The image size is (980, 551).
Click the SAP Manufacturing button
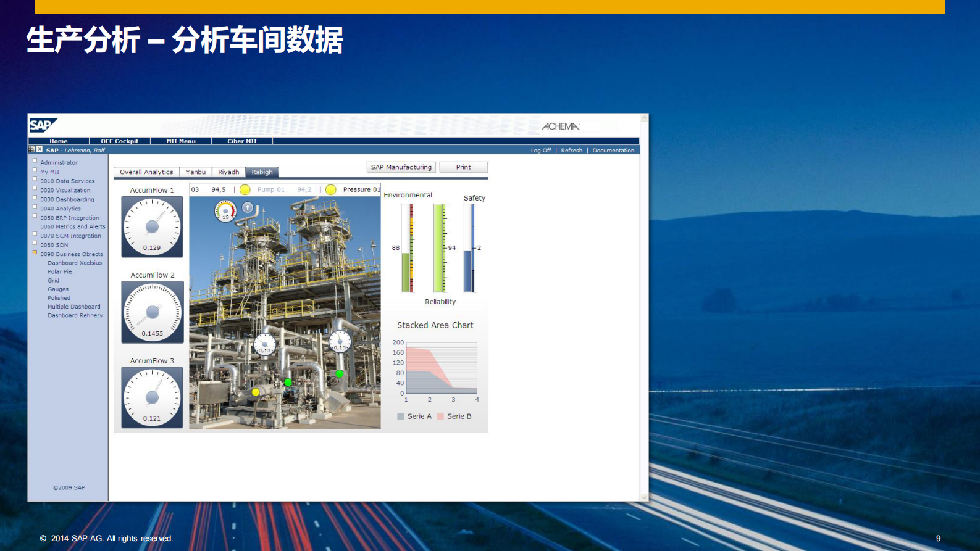pyautogui.click(x=401, y=167)
